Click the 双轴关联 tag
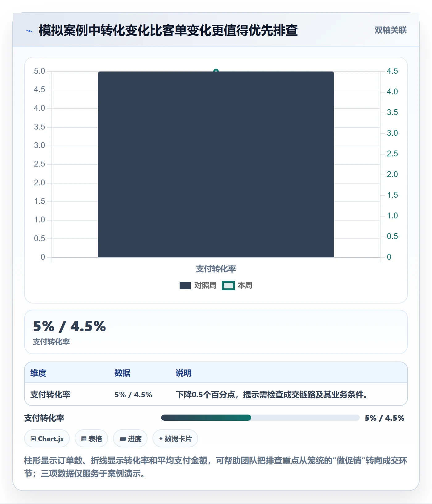This screenshot has height=504, width=432. 390,30
